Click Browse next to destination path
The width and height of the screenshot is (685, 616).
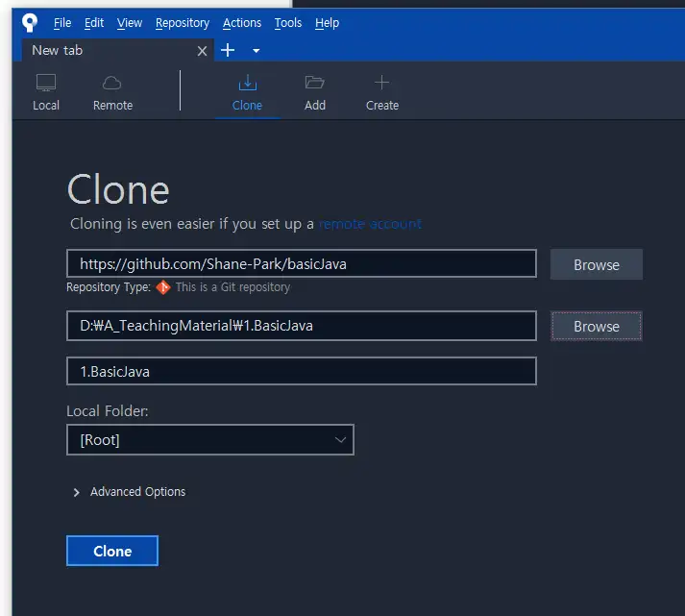coord(597,326)
